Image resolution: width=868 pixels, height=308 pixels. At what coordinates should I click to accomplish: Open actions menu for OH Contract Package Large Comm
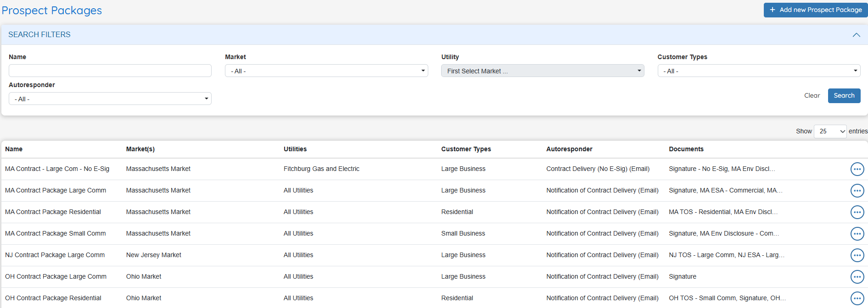pyautogui.click(x=857, y=277)
